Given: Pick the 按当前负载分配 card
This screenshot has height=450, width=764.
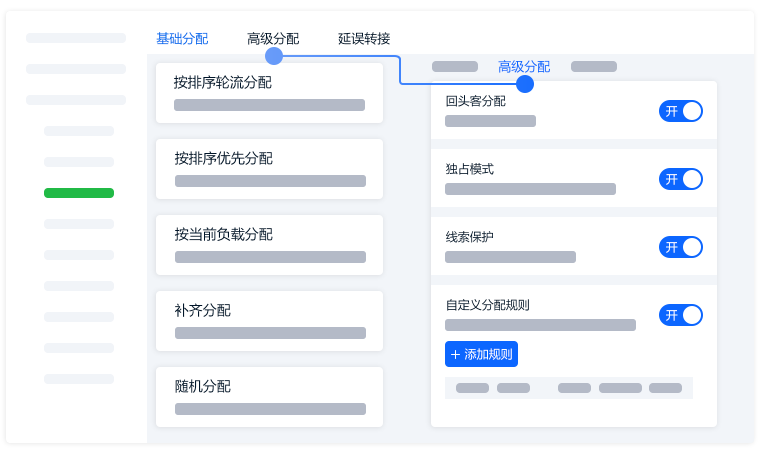Looking at the screenshot, I should (x=269, y=245).
